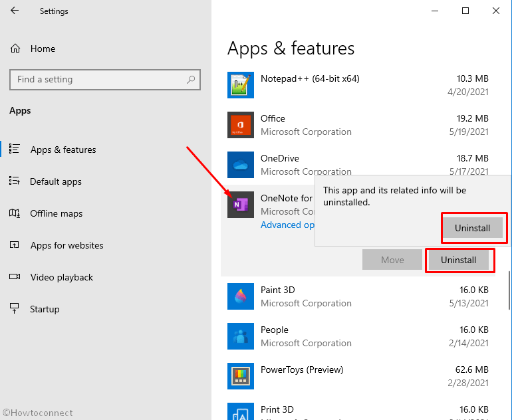Click the PowerToys (Preview) app icon
This screenshot has width=512, height=420.
point(241,376)
